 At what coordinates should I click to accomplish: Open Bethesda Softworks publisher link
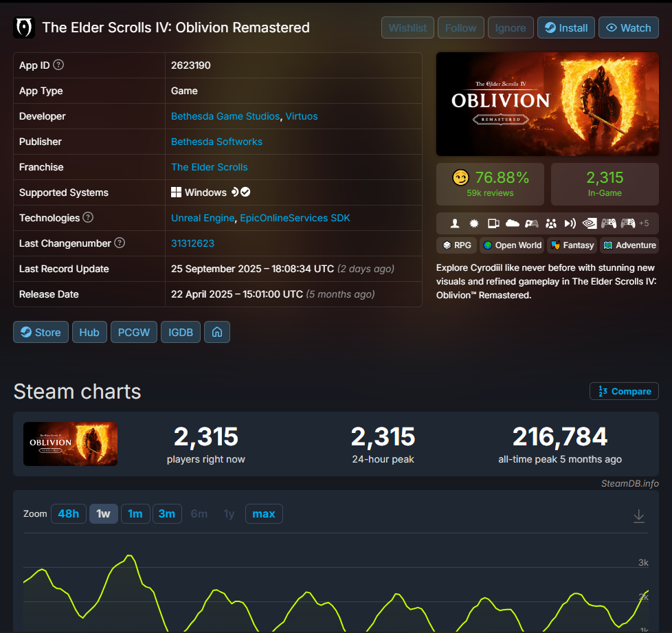click(x=216, y=142)
